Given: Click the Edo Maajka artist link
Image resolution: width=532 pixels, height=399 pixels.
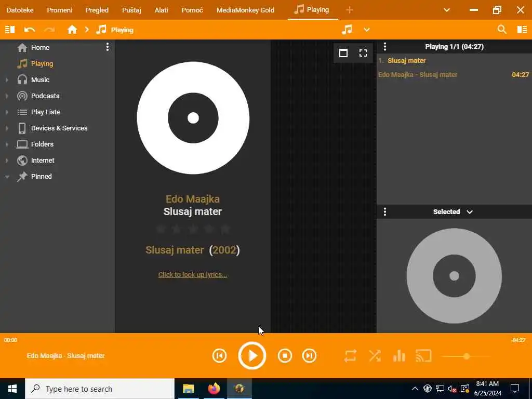Looking at the screenshot, I should click(193, 199).
